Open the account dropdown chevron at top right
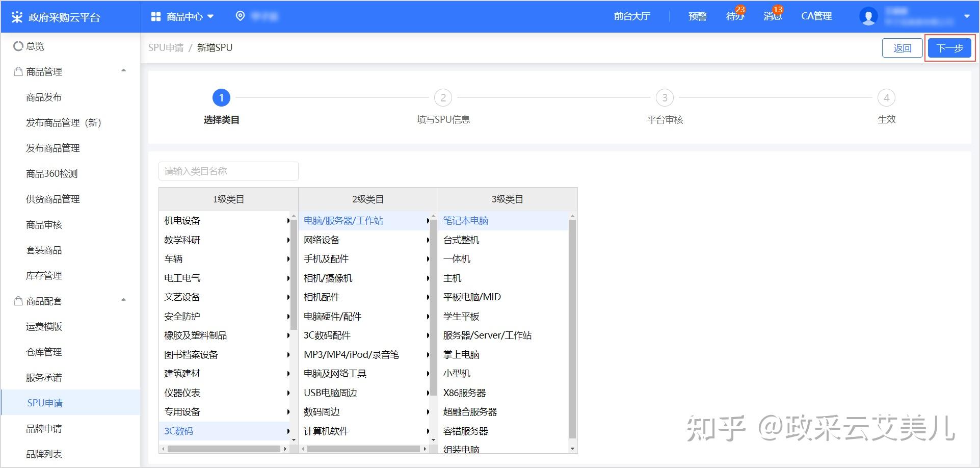The image size is (980, 468). tap(966, 16)
